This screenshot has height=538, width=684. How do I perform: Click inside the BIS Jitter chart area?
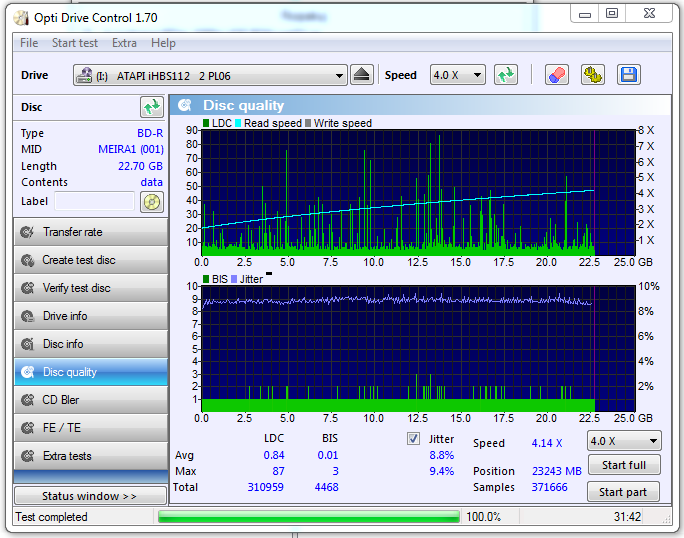click(418, 349)
